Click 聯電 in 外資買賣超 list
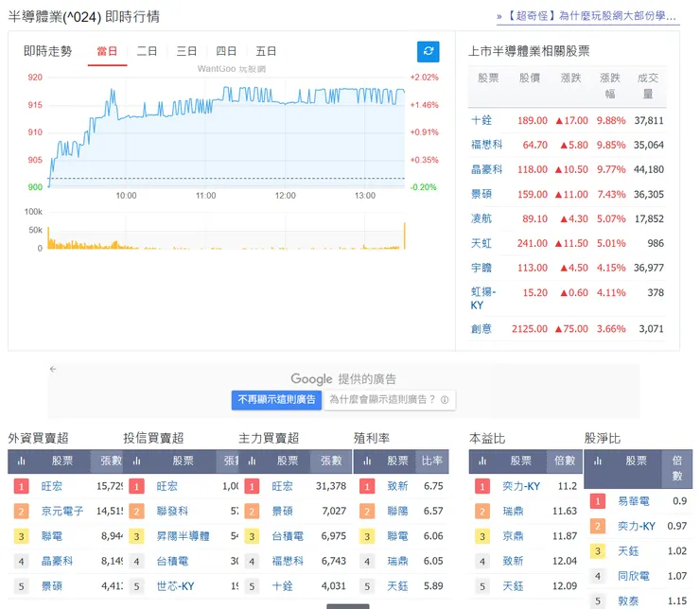Viewport: 700px width, 609px height. point(51,536)
